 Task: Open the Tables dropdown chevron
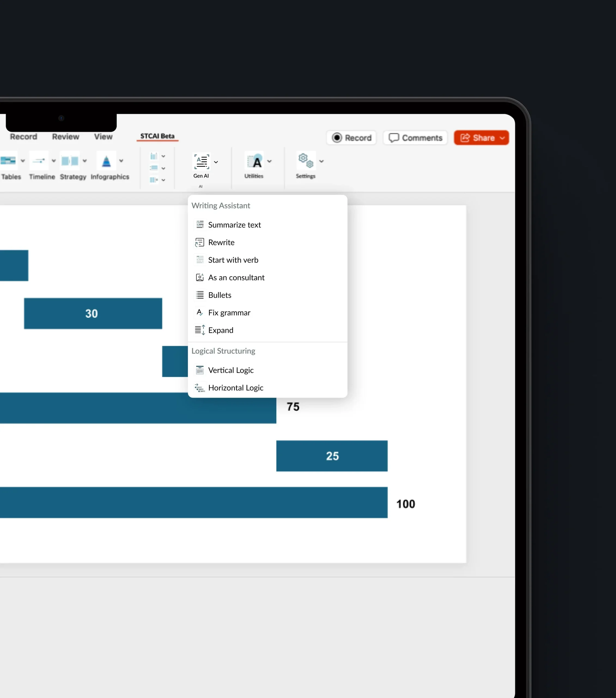pos(23,161)
